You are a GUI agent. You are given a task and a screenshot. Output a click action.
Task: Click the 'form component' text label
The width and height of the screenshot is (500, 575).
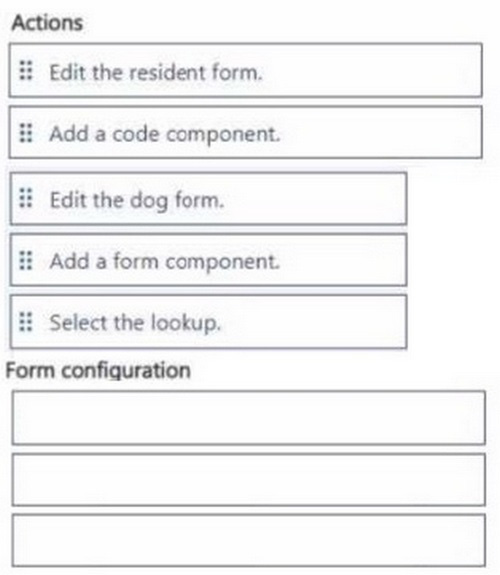(196, 262)
